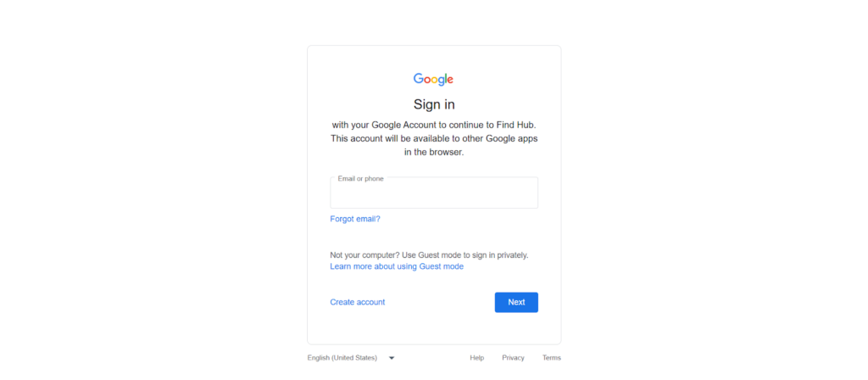This screenshot has width=868, height=380.
Task: Click the blue Next button
Action: [x=516, y=303]
